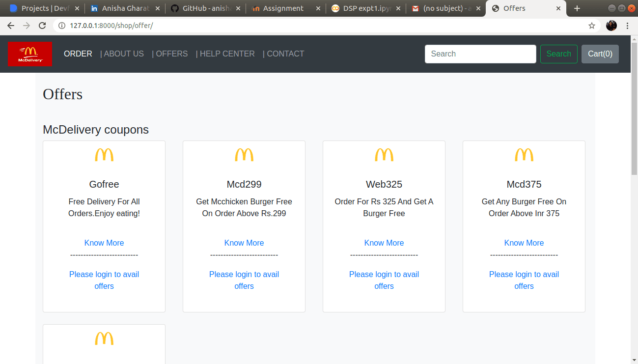Click Know More on Mcd299 card

[244, 243]
